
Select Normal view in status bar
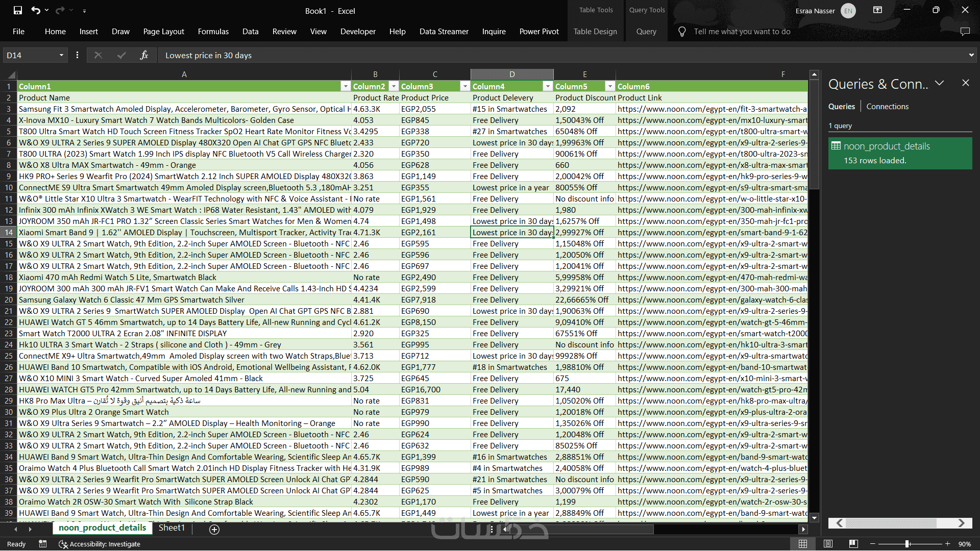pyautogui.click(x=803, y=544)
